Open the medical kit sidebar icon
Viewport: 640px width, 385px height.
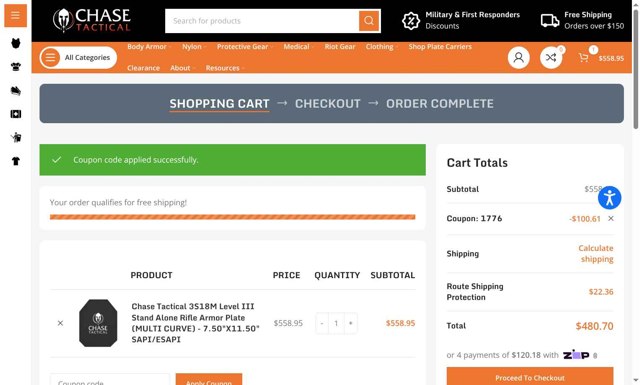pyautogui.click(x=16, y=114)
